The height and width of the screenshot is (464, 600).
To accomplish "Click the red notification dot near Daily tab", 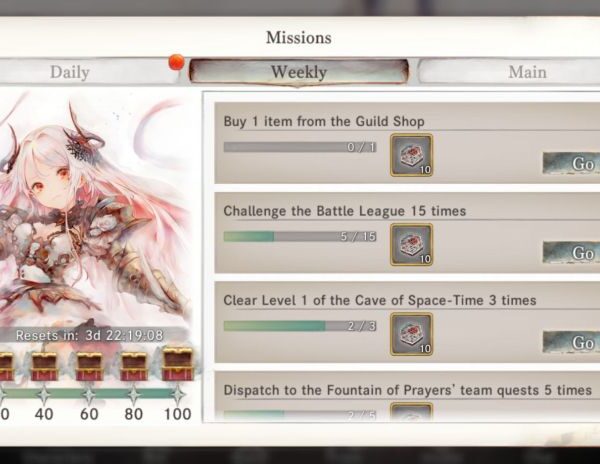I will click(x=176, y=62).
